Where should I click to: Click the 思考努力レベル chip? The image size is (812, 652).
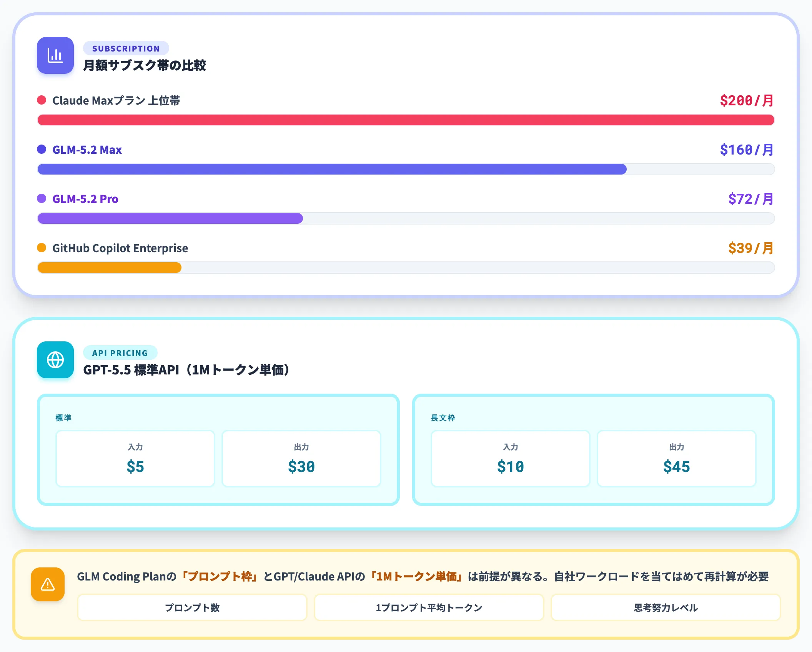(x=666, y=607)
